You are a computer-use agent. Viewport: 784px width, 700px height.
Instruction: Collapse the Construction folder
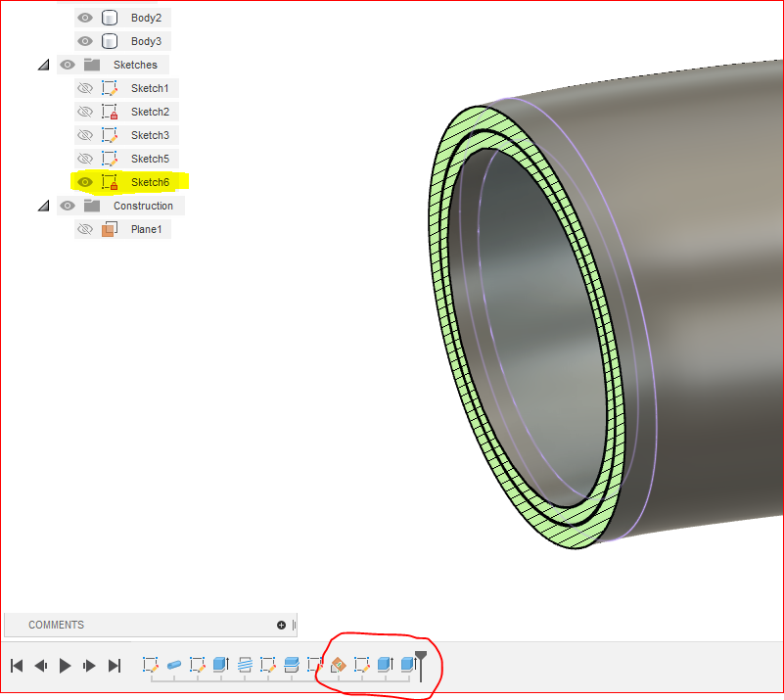point(42,205)
